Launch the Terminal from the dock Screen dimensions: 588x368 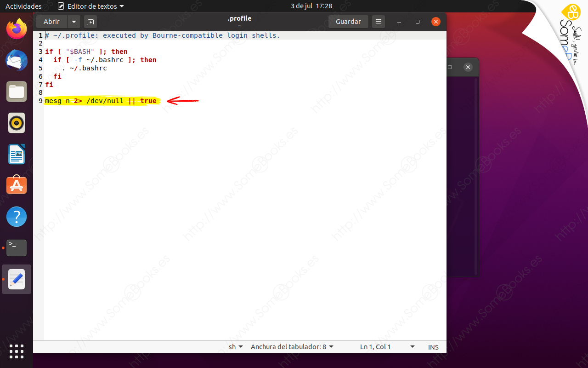tap(17, 247)
